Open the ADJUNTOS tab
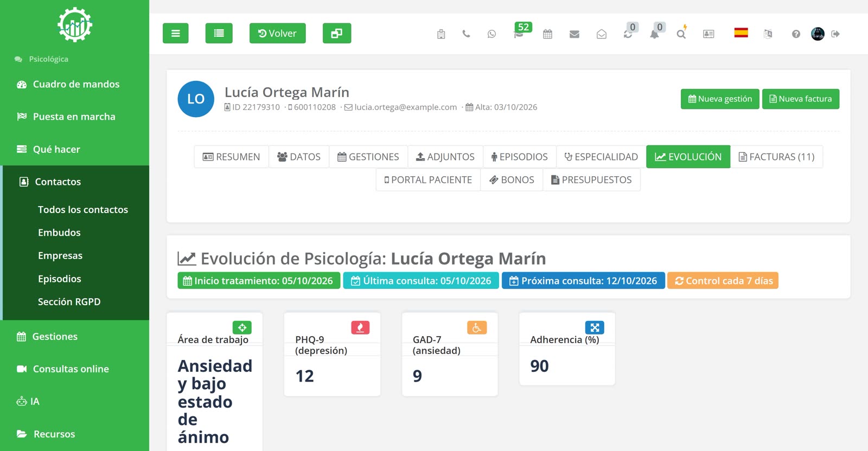The height and width of the screenshot is (451, 868). (445, 157)
